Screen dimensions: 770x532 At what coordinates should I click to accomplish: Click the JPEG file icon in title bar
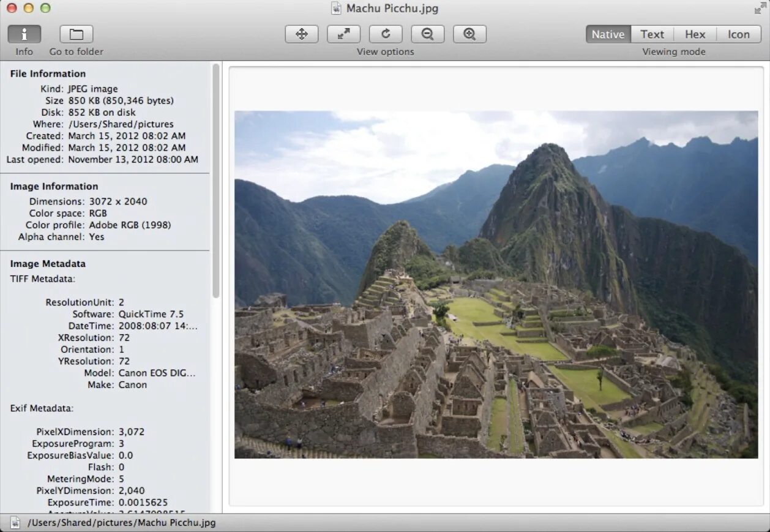click(x=336, y=8)
